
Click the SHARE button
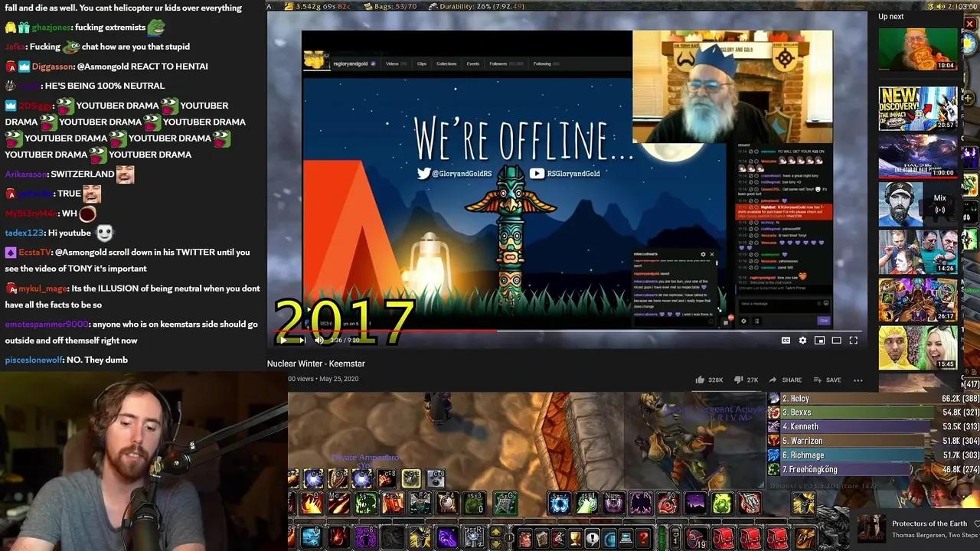point(786,380)
